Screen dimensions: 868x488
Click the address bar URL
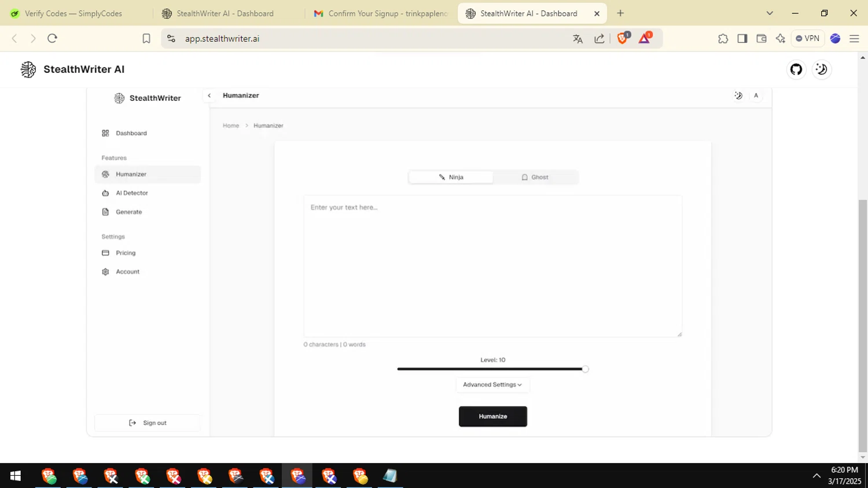222,39
